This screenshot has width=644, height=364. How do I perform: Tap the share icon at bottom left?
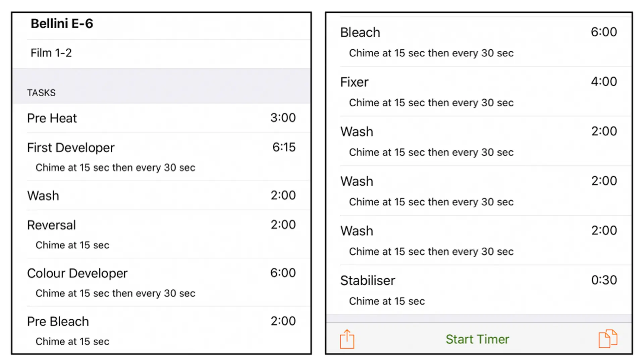pyautogui.click(x=347, y=339)
